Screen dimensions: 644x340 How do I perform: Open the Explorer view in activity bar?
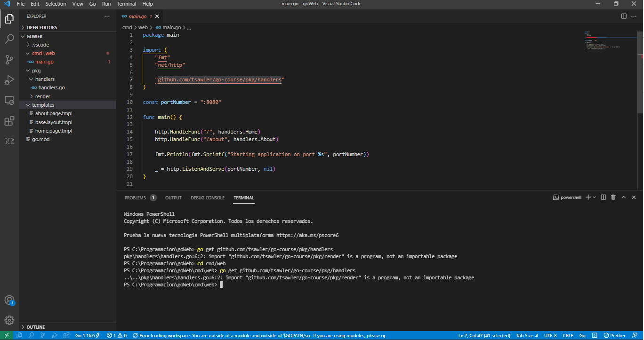tap(9, 19)
